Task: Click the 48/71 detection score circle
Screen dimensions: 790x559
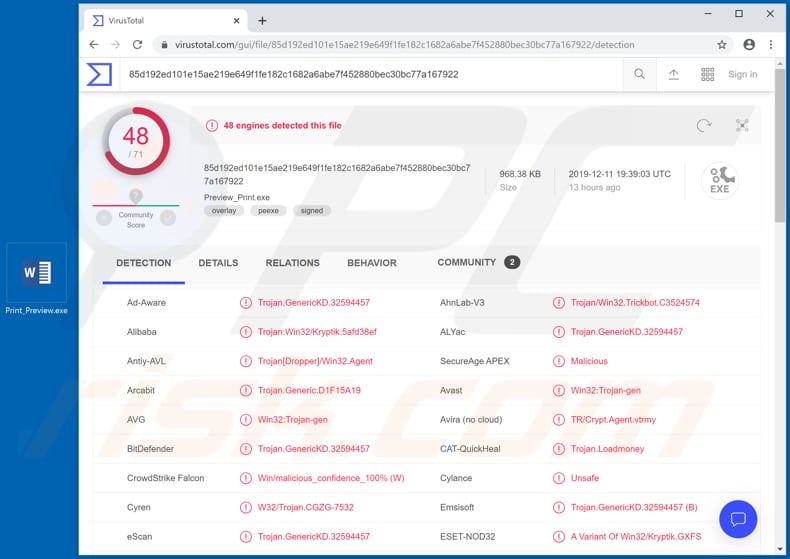Action: click(136, 141)
